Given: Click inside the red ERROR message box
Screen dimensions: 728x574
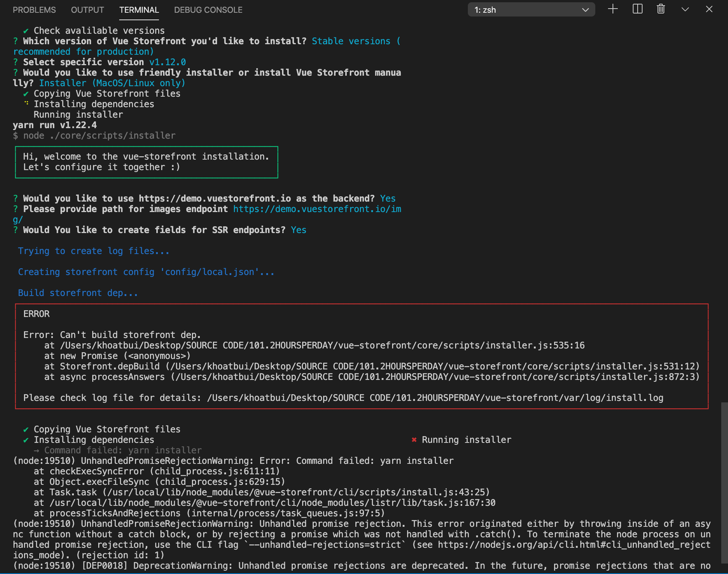Looking at the screenshot, I should coord(360,356).
